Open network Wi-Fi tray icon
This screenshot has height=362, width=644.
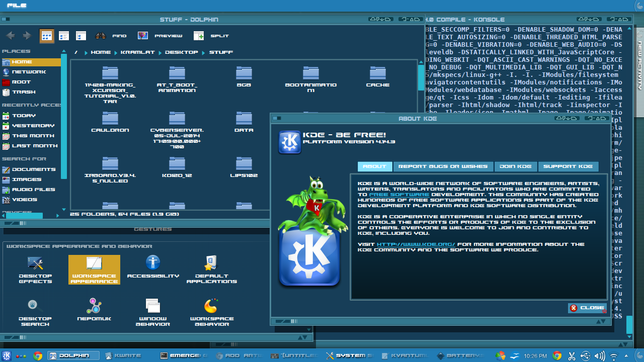614,356
